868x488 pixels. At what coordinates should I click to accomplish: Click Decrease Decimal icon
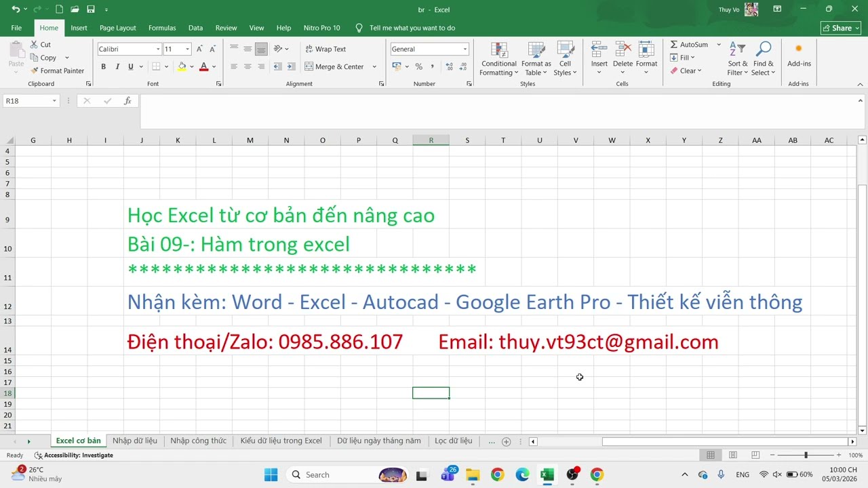point(462,66)
